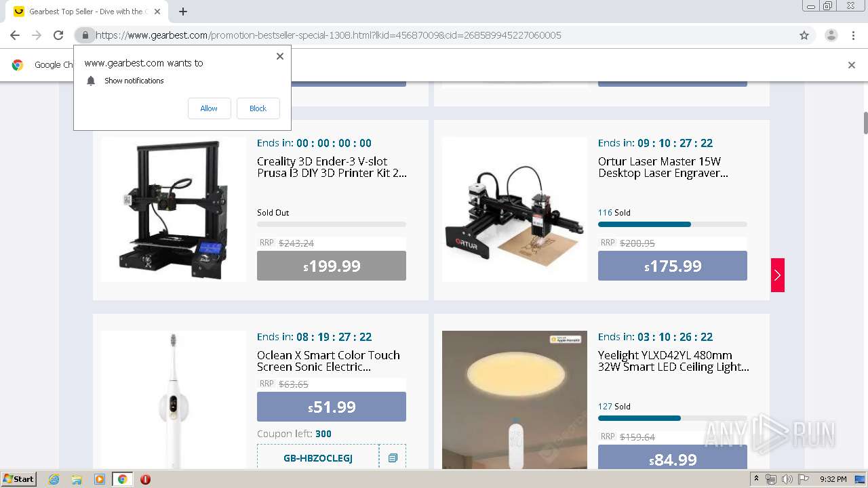Click the page vertical scrollbar thumb
Image resolution: width=868 pixels, height=488 pixels.
click(865, 123)
